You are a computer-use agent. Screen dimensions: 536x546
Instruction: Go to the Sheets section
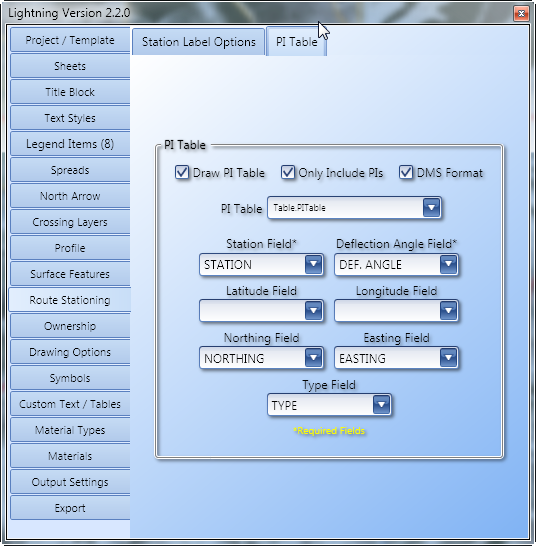[x=70, y=66]
